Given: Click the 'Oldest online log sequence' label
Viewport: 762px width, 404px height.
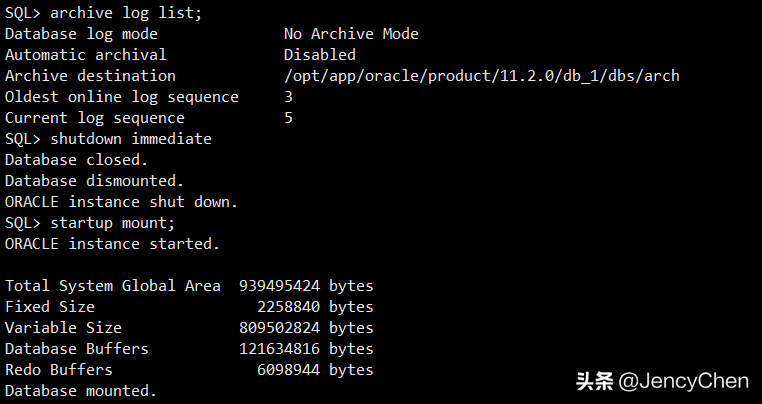Looking at the screenshot, I should [x=122, y=97].
